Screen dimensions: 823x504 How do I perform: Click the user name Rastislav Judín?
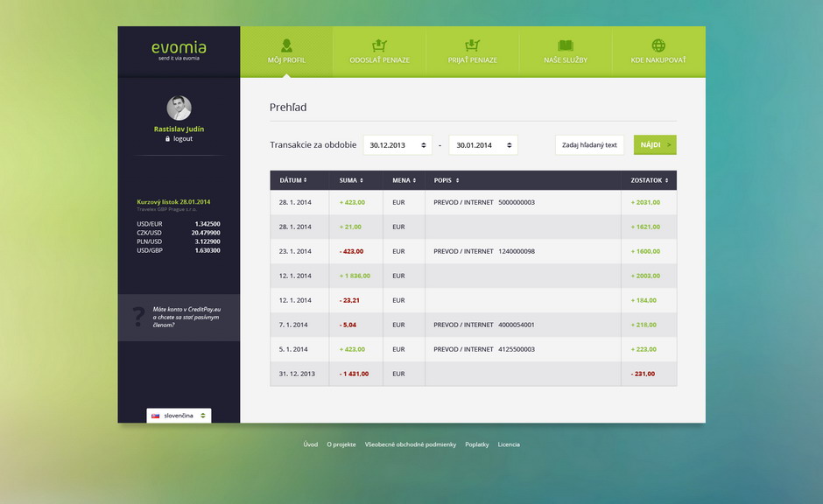179,129
